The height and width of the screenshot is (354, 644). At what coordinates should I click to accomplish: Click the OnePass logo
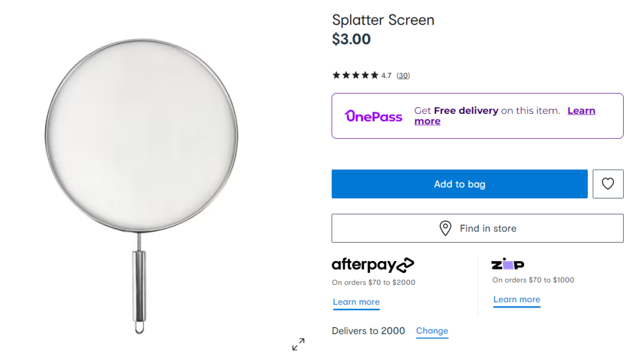point(374,116)
